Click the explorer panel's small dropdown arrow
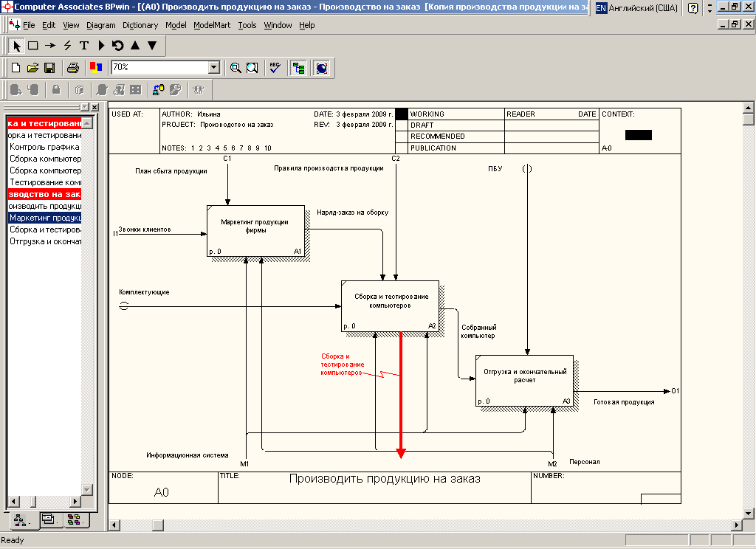756x549 pixels. click(x=85, y=107)
